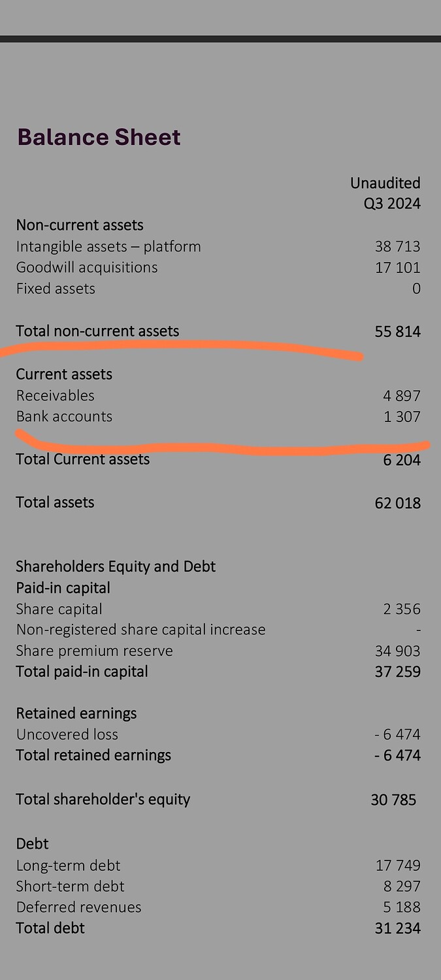
Task: Click the Total assets figure 62 018
Action: coord(398,503)
